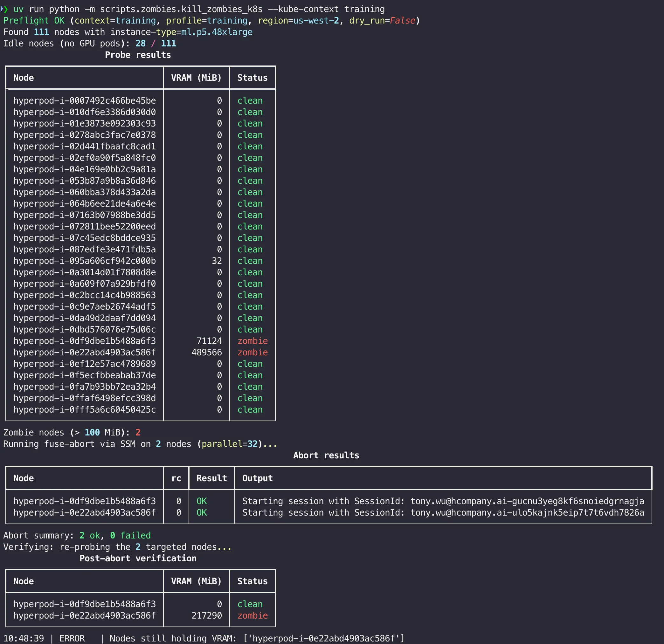
Task: Click node hyperpod-i-0278abc3fac7e0378
Action: click(x=85, y=135)
